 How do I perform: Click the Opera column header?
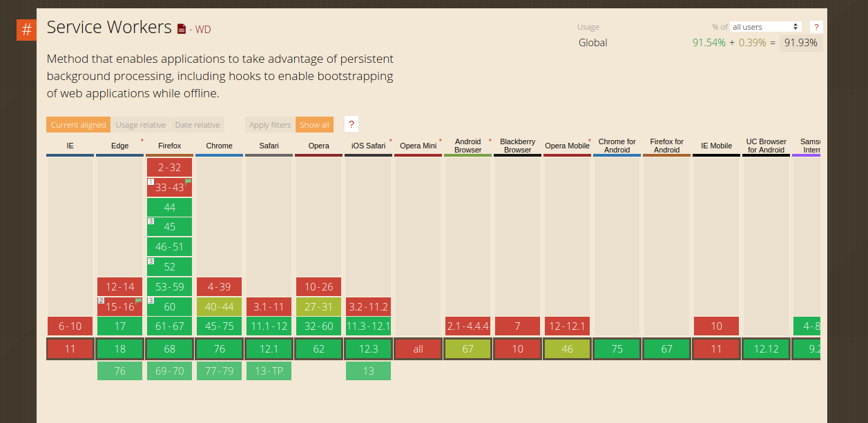(x=318, y=146)
